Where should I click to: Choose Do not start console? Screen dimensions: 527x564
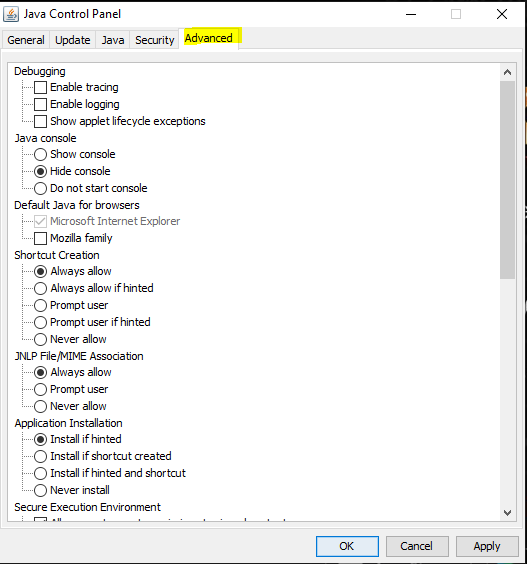pyautogui.click(x=40, y=188)
